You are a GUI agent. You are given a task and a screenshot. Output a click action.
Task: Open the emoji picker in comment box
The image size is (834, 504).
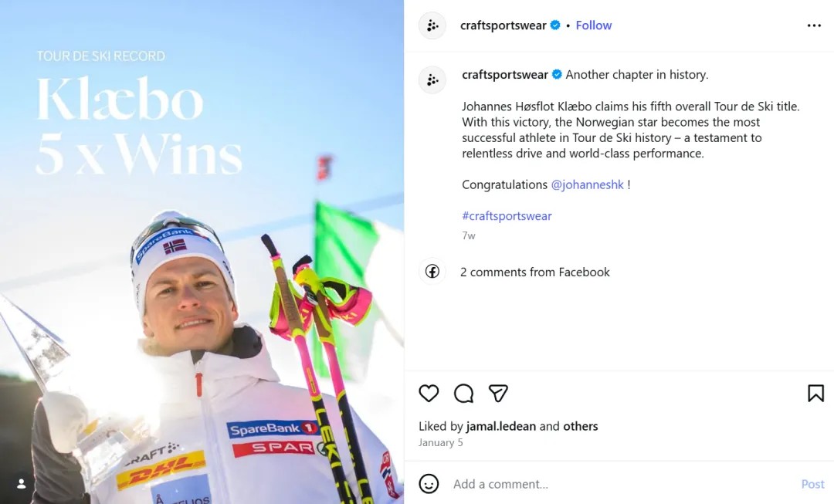429,484
